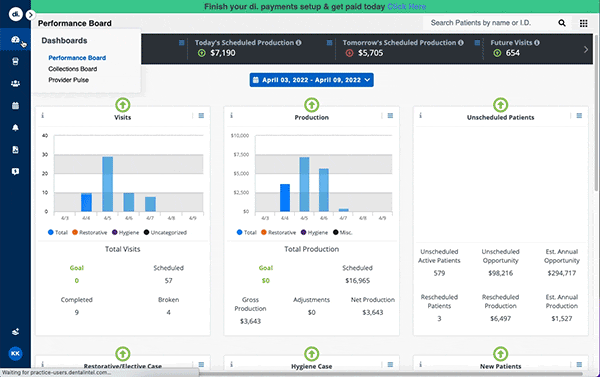This screenshot has height=377, width=600.
Task: Open the Unscheduled Patients card menu icon
Action: [579, 116]
